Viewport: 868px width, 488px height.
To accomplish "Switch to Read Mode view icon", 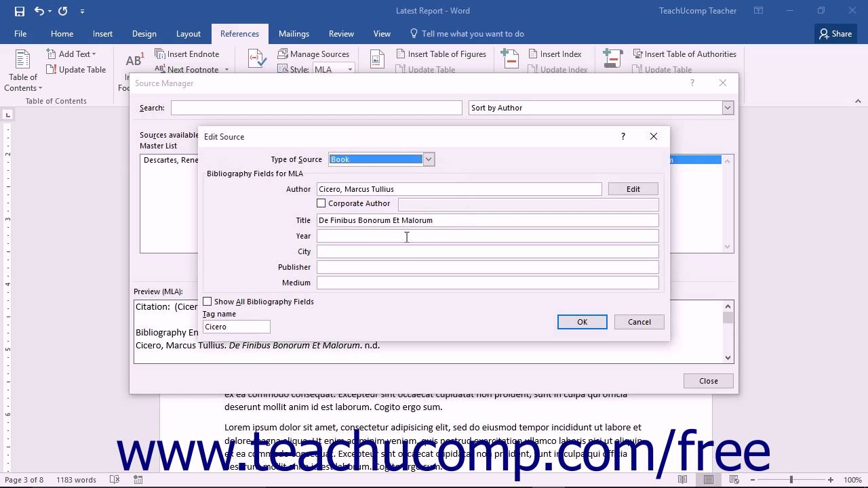I will (x=683, y=480).
